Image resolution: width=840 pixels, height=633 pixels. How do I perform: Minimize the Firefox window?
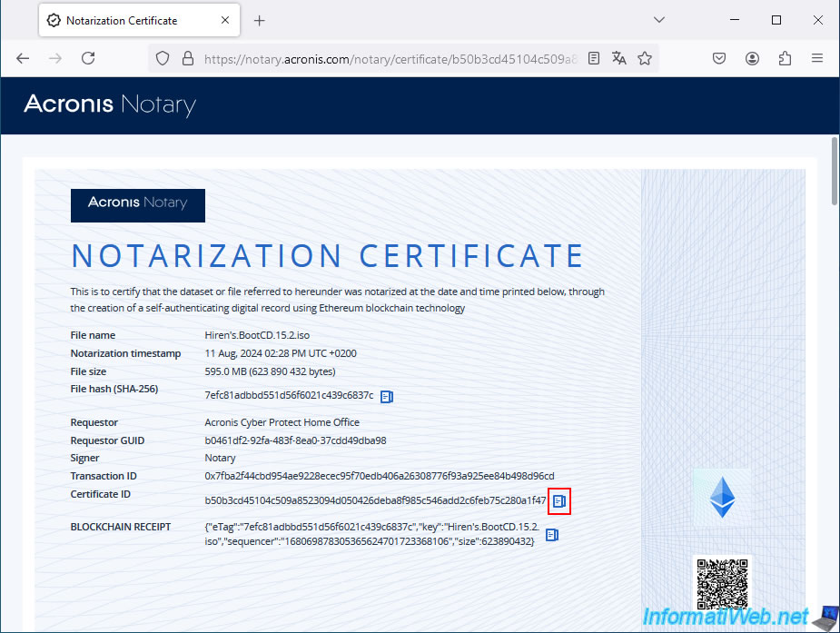pyautogui.click(x=735, y=20)
